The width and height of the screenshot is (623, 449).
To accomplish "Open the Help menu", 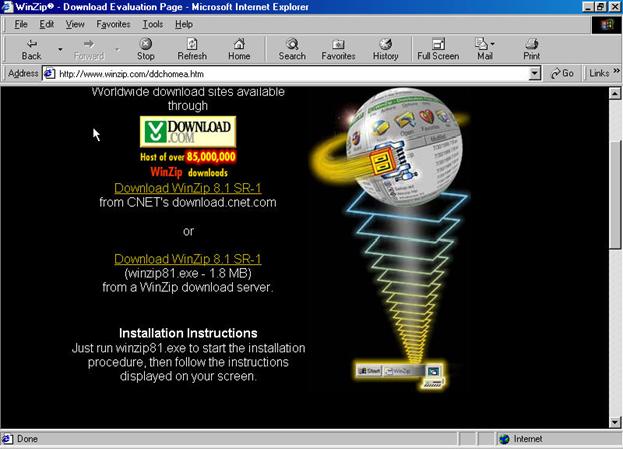I will point(184,24).
